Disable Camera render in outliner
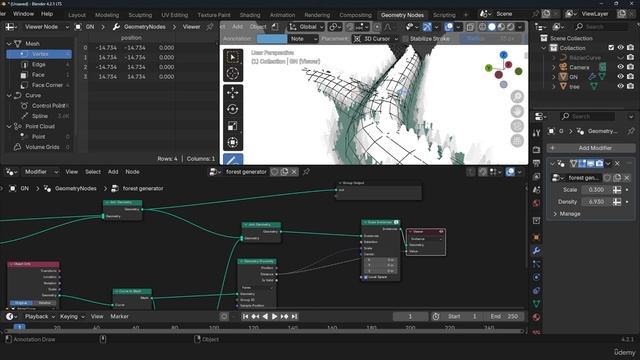This screenshot has height=360, width=640. click(x=631, y=67)
